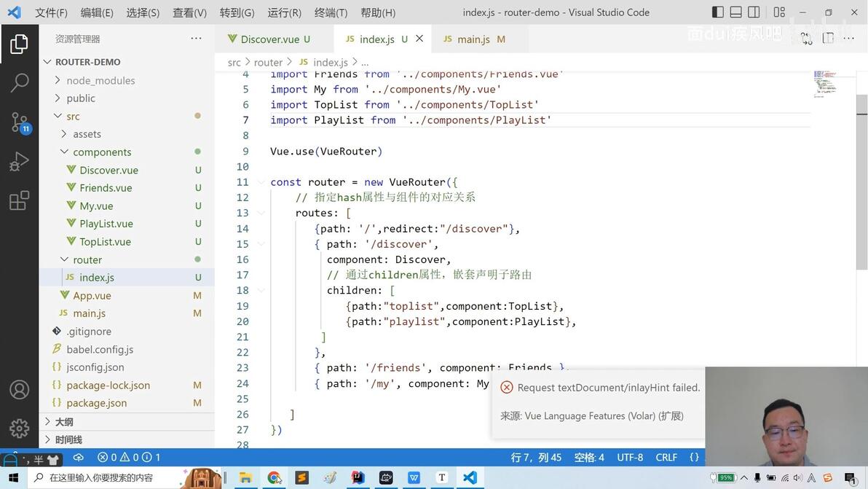The image size is (868, 489).
Task: Open VS Code from the Windows taskbar
Action: coord(470,477)
